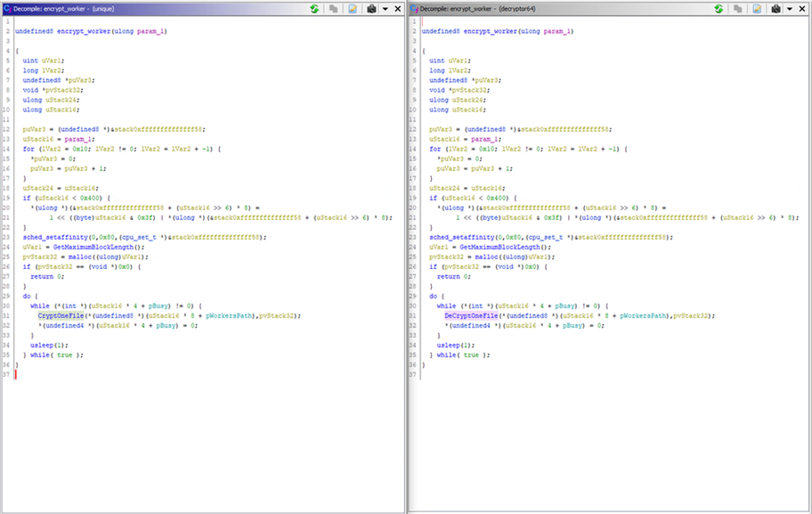This screenshot has width=812, height=514.
Task: Click 'return 0;' statement in decryptor64 window
Action: click(454, 277)
